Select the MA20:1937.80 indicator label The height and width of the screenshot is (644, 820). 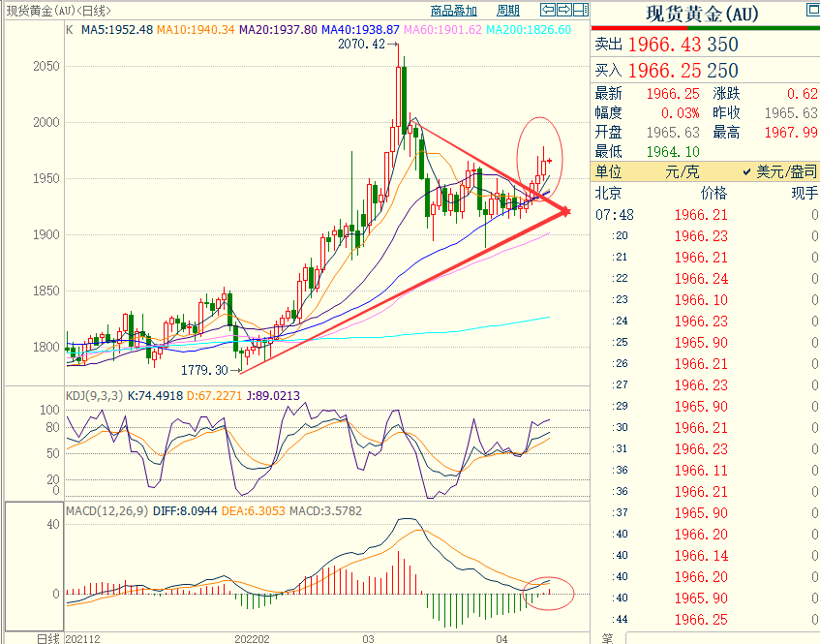(278, 30)
